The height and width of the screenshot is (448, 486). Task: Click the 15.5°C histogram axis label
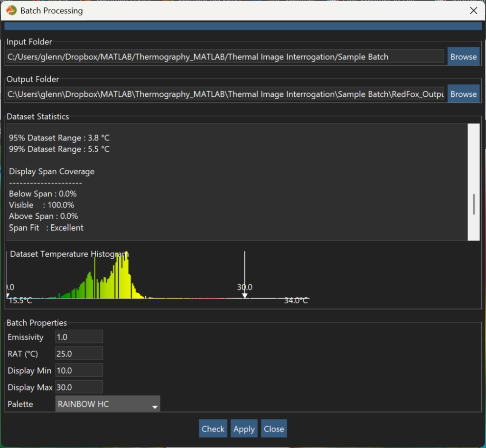[20, 300]
